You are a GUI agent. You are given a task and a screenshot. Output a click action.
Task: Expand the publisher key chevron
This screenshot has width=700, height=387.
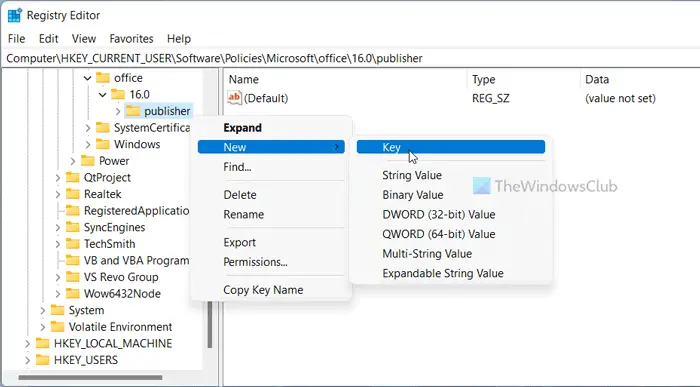(118, 111)
